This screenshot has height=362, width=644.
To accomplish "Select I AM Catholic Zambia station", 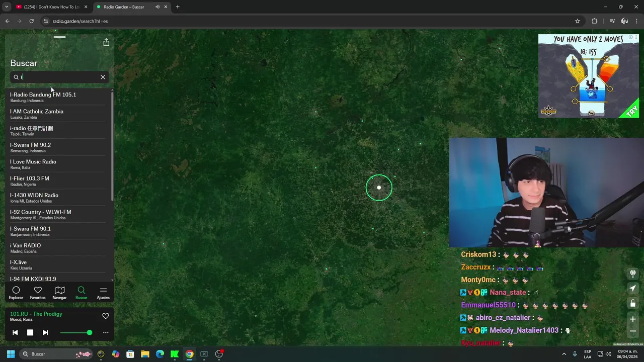I will pos(58,114).
